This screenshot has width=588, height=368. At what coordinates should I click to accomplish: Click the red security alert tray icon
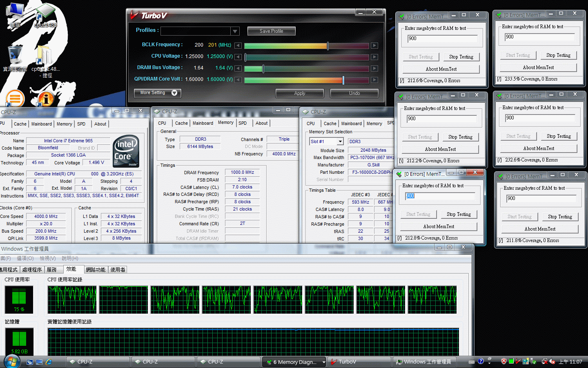point(504,361)
